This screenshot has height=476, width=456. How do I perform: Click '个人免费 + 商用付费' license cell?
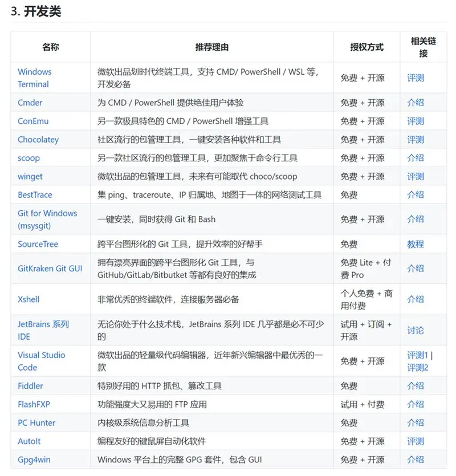point(367,299)
